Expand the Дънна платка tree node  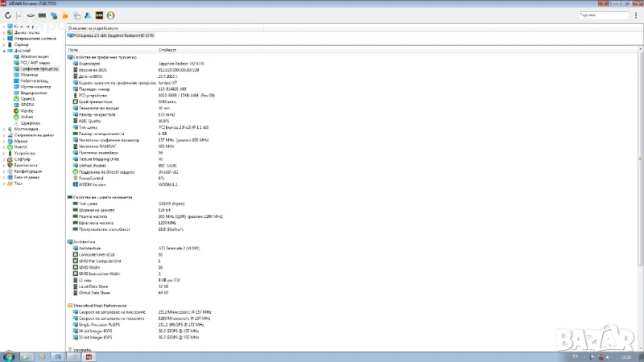[x=4, y=32]
